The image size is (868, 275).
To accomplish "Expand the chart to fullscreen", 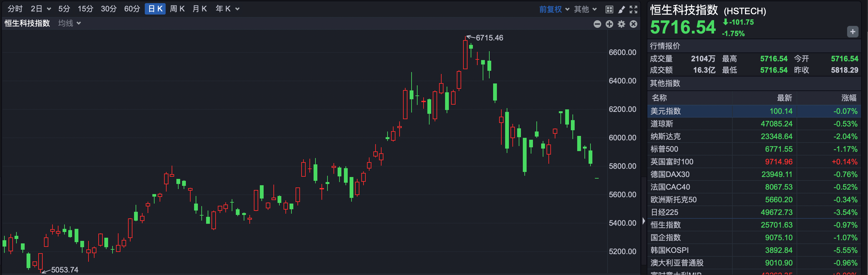I will click(633, 9).
